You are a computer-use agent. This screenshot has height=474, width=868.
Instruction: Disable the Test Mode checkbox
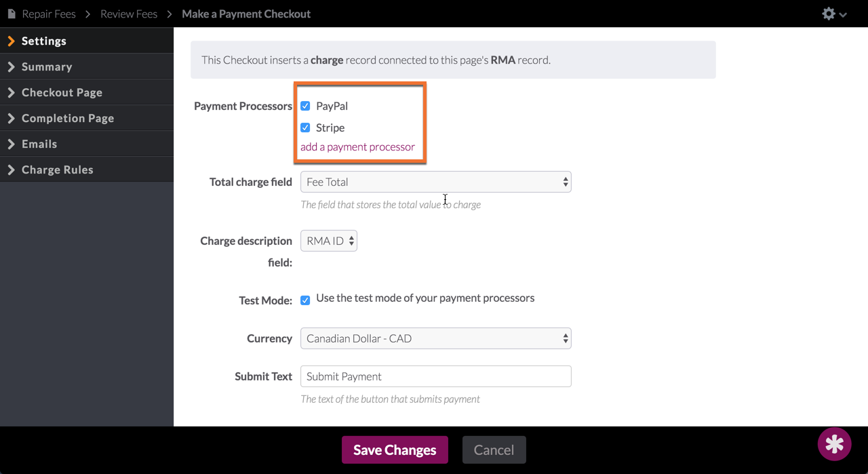(x=305, y=300)
